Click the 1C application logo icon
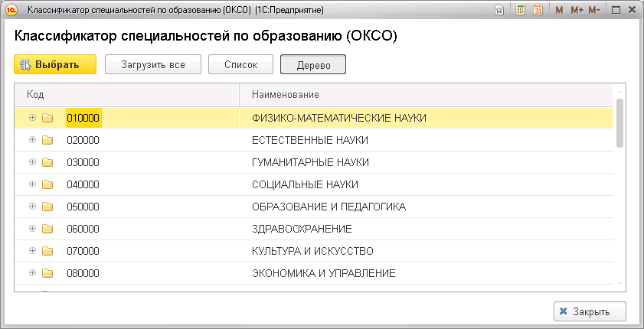644x329 pixels. coord(12,11)
